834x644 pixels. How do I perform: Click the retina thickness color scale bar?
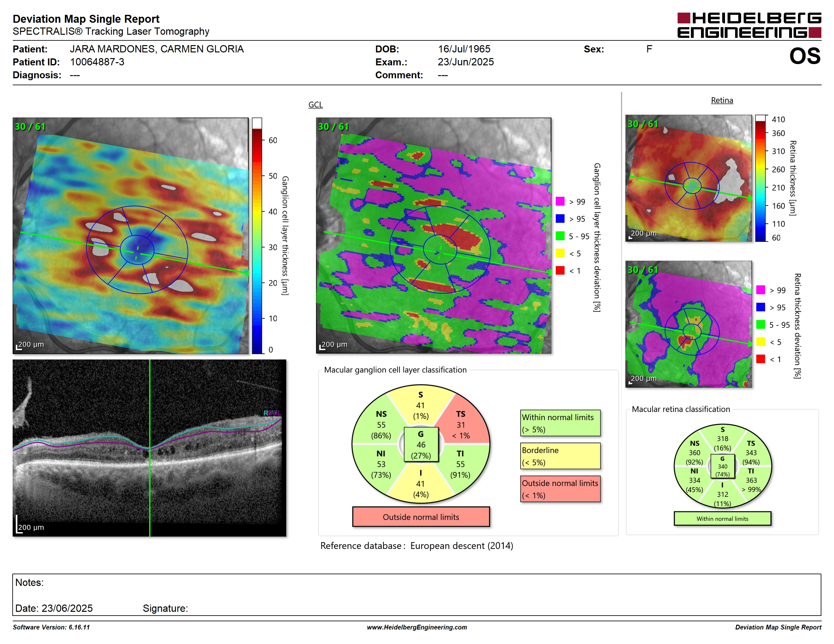[761, 178]
